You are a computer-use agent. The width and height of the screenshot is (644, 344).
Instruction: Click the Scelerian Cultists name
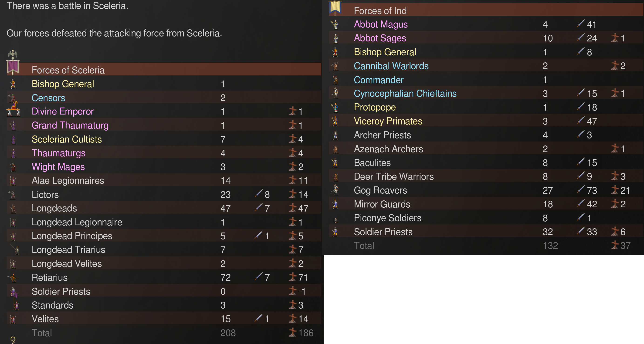[x=67, y=139]
